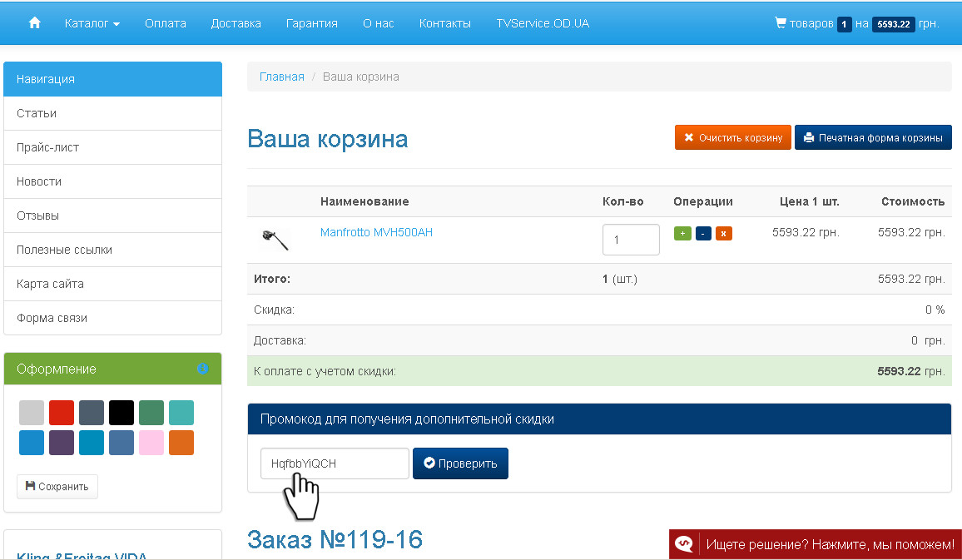Image resolution: width=962 pixels, height=560 pixels.
Task: Click the Manfrotto product thumbnail image
Action: (275, 240)
